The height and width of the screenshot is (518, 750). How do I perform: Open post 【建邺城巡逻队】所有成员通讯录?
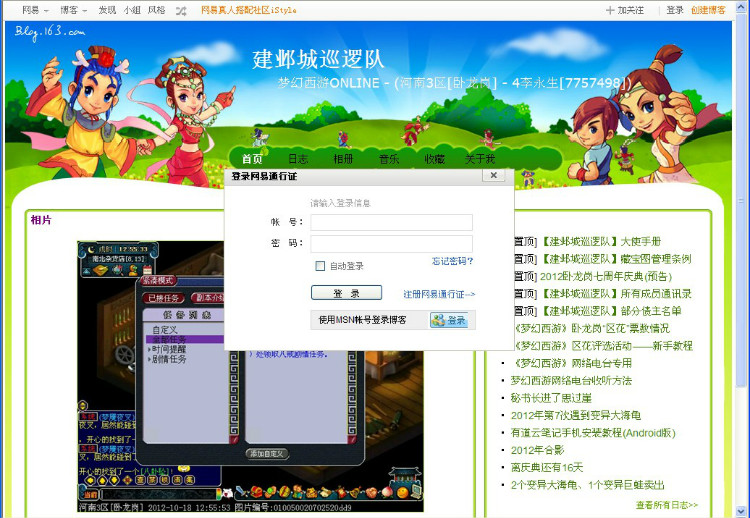click(616, 294)
